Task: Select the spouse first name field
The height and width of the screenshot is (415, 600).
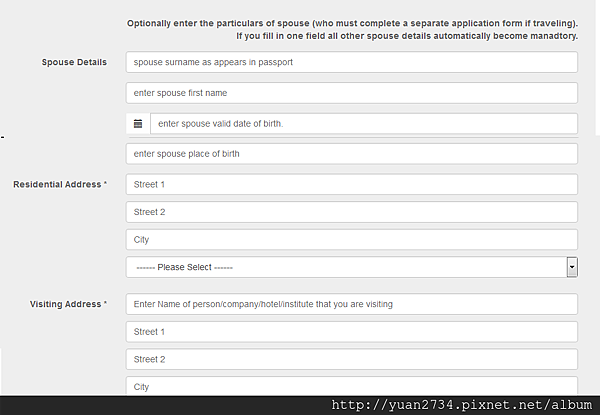Action: point(352,93)
